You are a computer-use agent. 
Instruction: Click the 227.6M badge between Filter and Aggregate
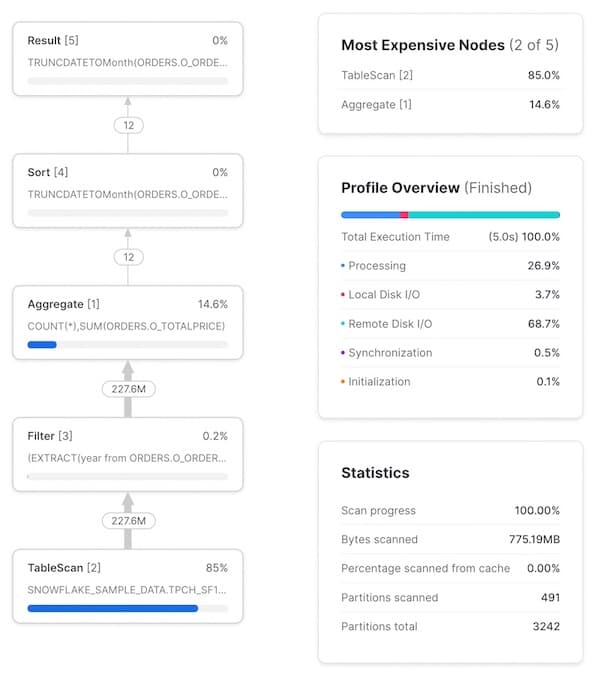[x=127, y=388]
